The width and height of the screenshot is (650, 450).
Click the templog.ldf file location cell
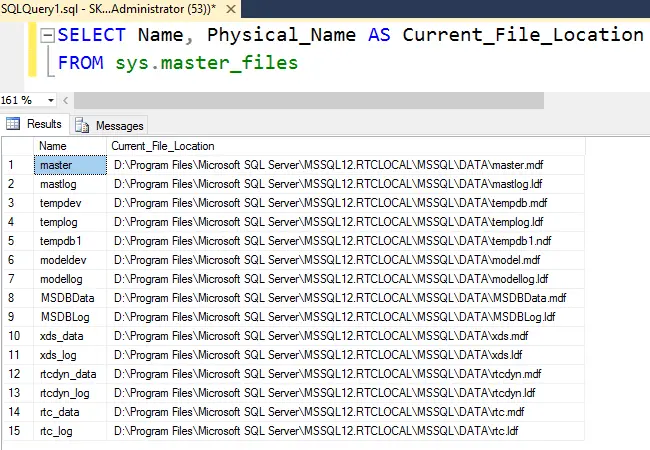(346, 222)
